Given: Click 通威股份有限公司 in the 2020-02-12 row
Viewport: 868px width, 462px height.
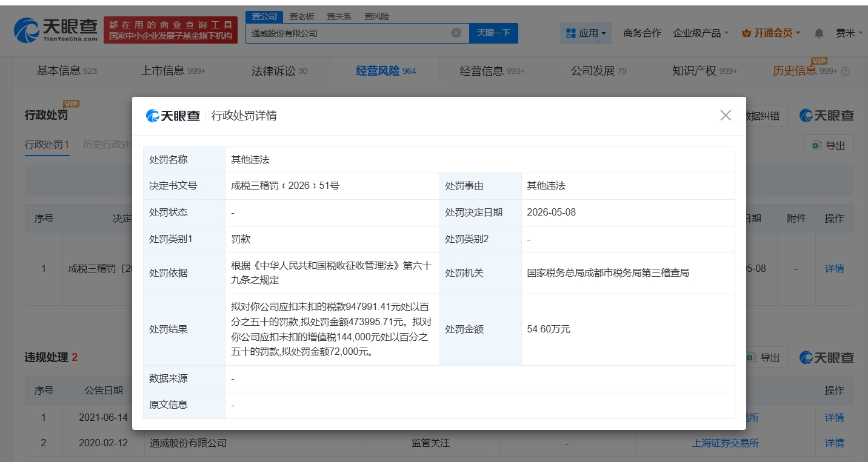Looking at the screenshot, I should point(189,443).
